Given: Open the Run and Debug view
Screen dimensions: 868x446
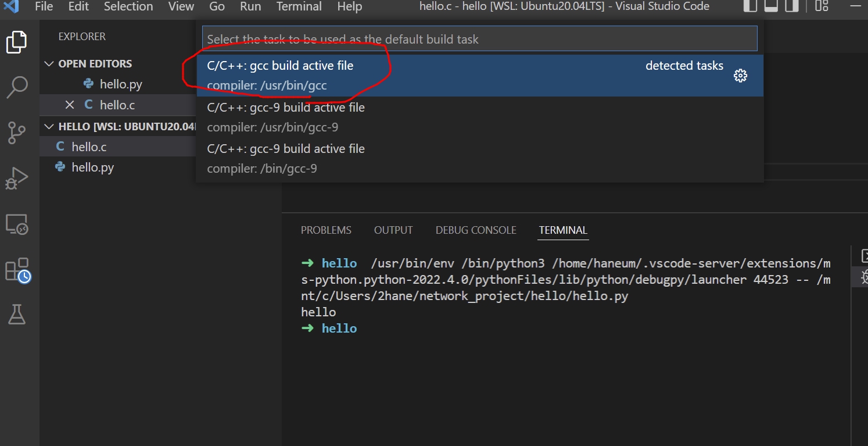Looking at the screenshot, I should tap(16, 179).
